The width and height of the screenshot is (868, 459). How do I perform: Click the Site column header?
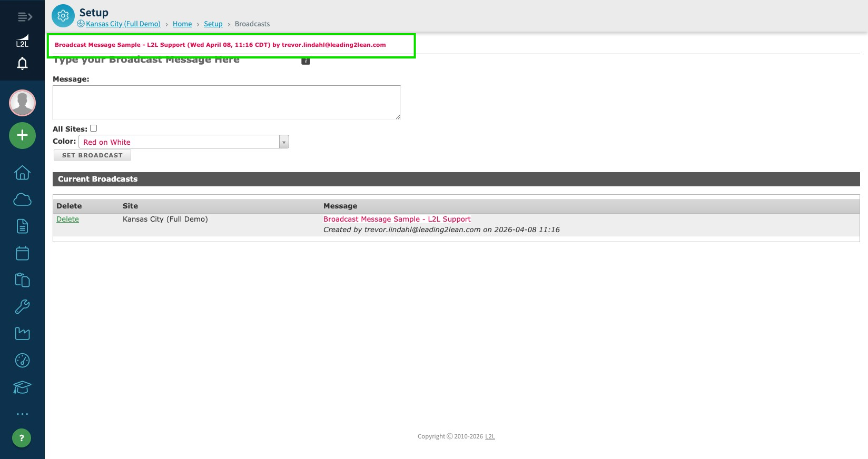[130, 206]
